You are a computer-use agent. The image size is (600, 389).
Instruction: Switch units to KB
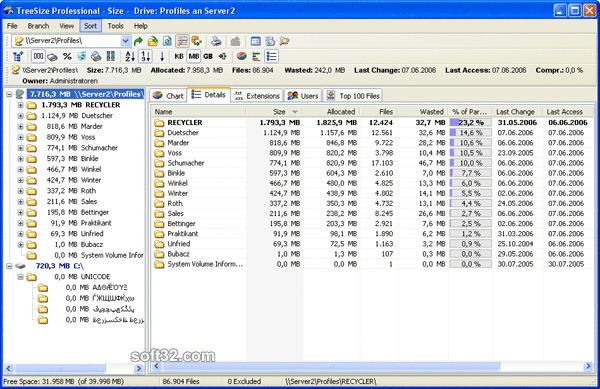[179, 57]
